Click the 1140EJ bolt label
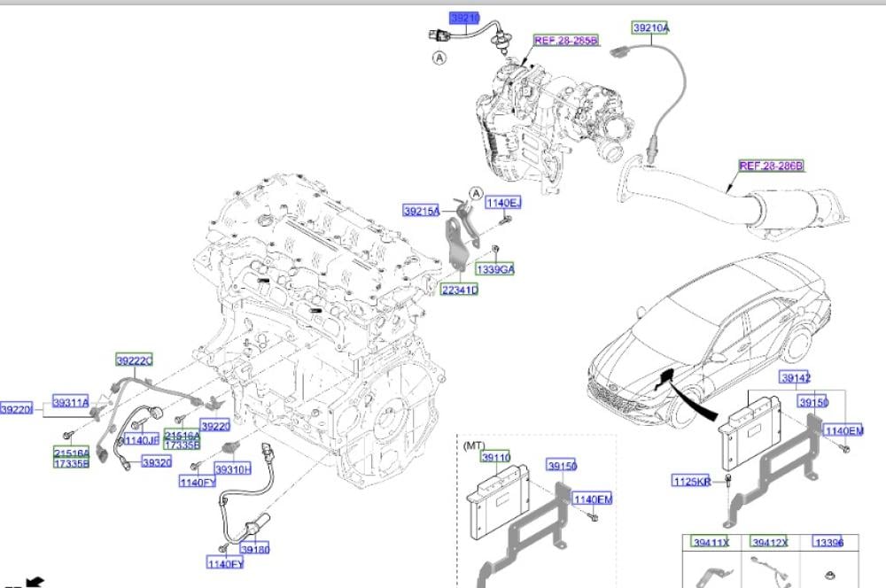 [502, 204]
